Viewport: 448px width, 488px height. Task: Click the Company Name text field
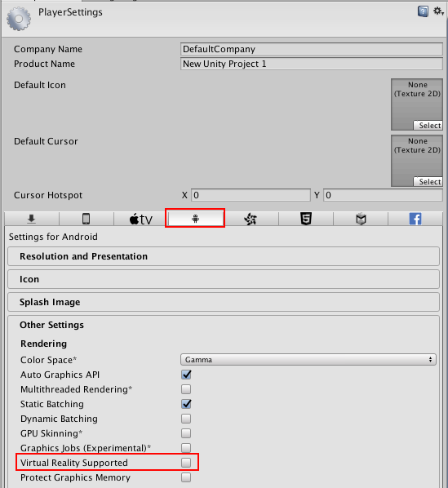click(312, 49)
